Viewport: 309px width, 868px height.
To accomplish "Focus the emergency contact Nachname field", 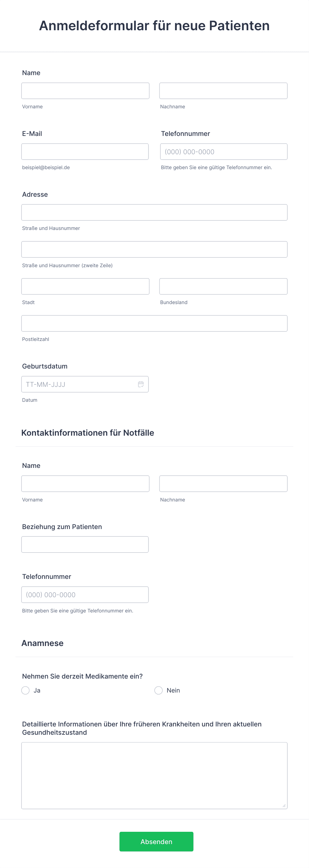I will click(223, 484).
